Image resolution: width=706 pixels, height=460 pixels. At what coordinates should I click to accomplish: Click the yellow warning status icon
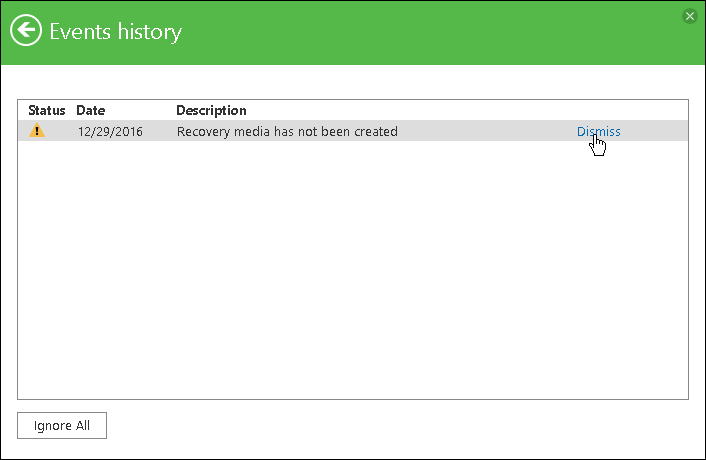(x=37, y=131)
